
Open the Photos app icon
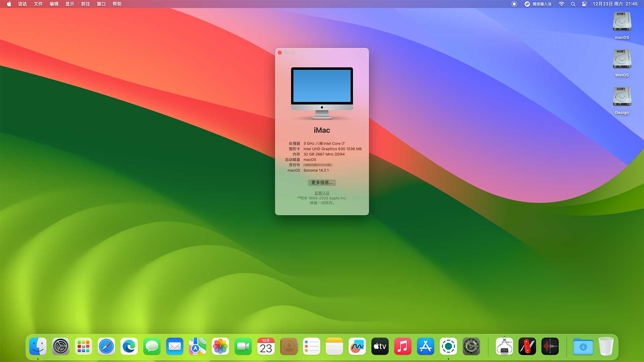tap(220, 346)
